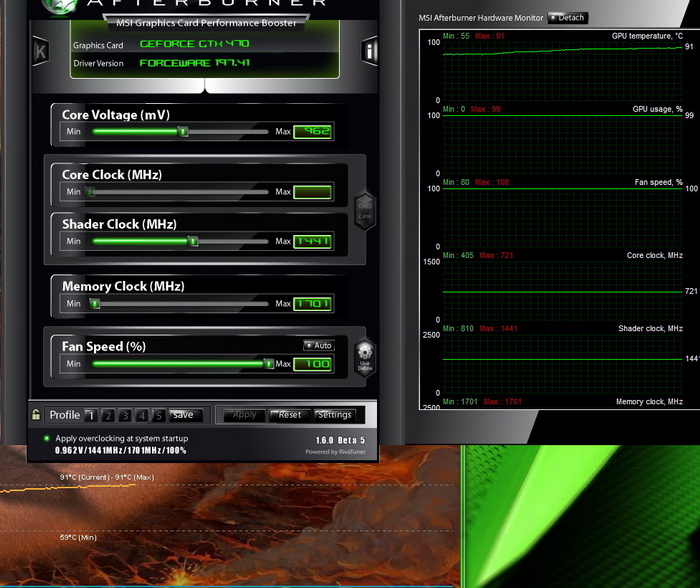Image resolution: width=700 pixels, height=588 pixels.
Task: Select profile slot 4
Action: click(142, 416)
